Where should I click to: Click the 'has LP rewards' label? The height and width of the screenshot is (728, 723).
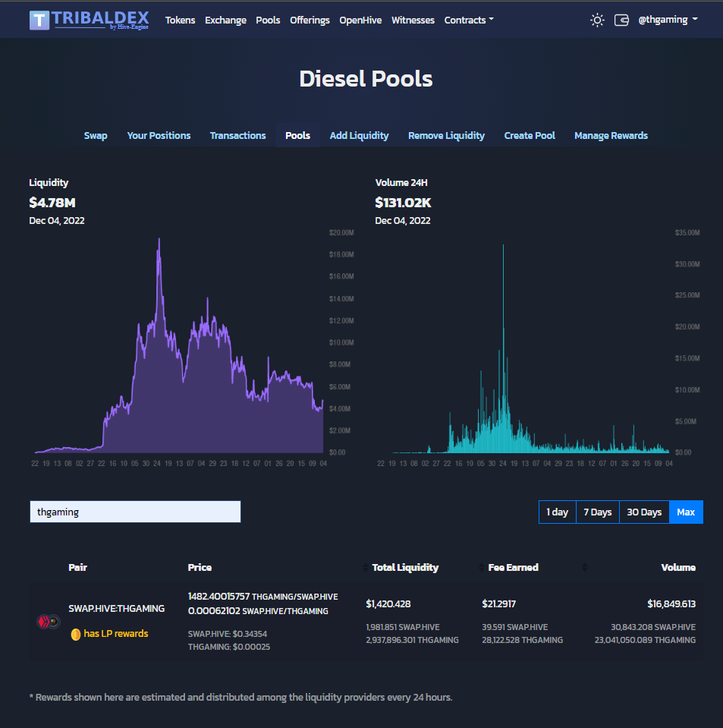tap(116, 634)
